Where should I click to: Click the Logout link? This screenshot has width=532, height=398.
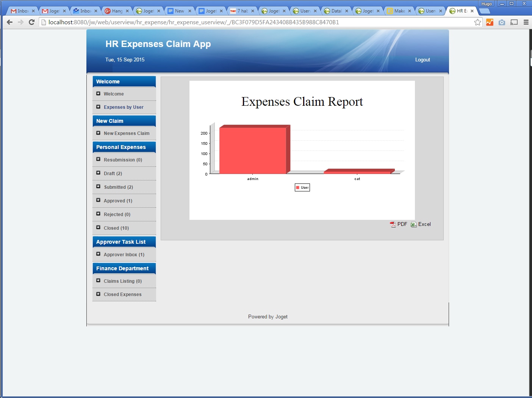(x=422, y=60)
